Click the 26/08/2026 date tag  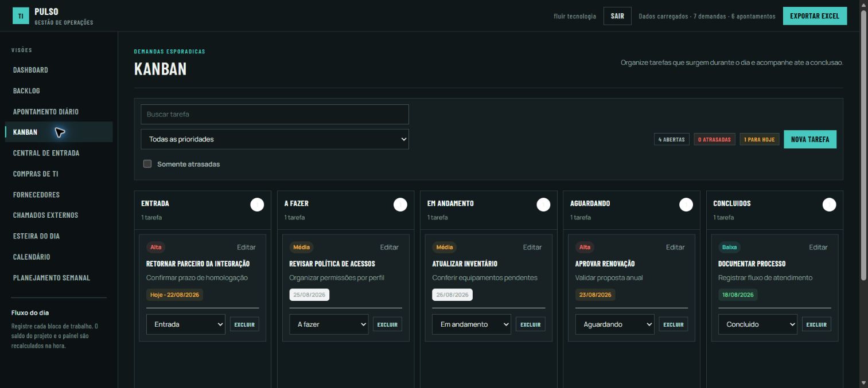(x=452, y=295)
